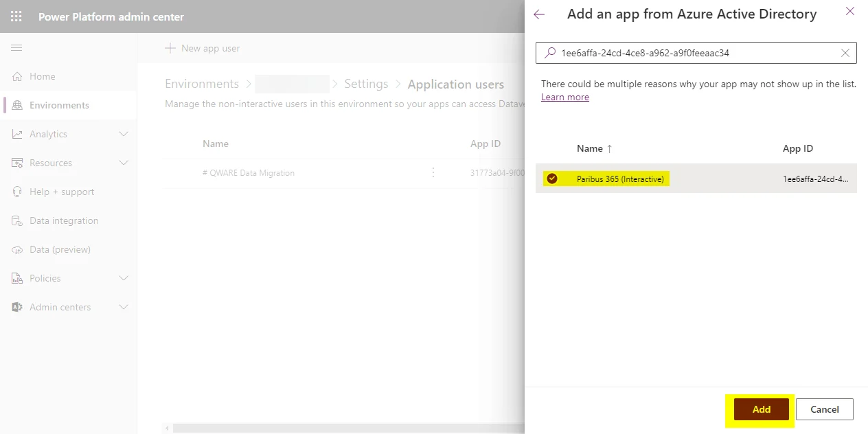Viewport: 868px width, 434px height.
Task: Click the 'Paribus 365 (Interactive)' name text
Action: point(620,179)
